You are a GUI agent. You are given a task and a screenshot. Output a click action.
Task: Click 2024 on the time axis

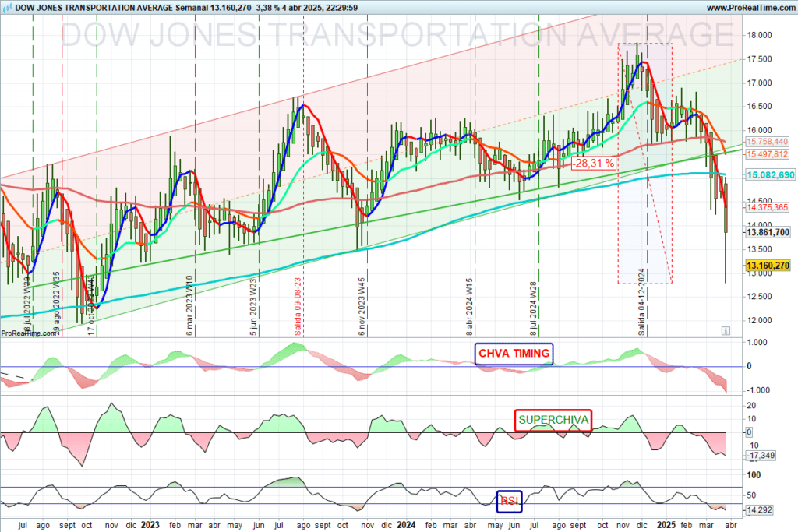(406, 525)
